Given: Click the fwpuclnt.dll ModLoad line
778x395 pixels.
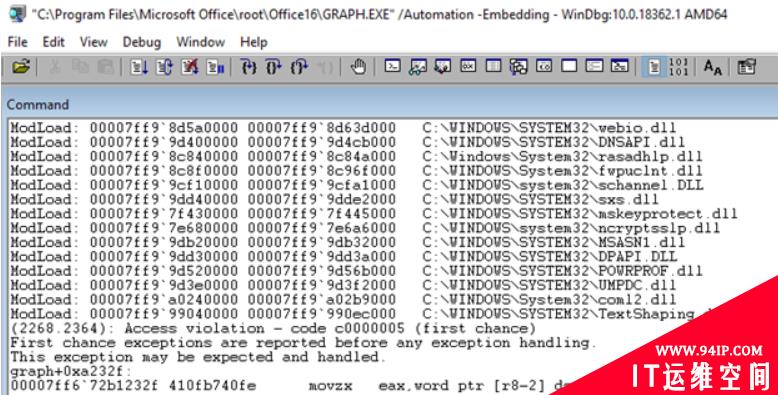Looking at the screenshot, I should (x=357, y=171).
